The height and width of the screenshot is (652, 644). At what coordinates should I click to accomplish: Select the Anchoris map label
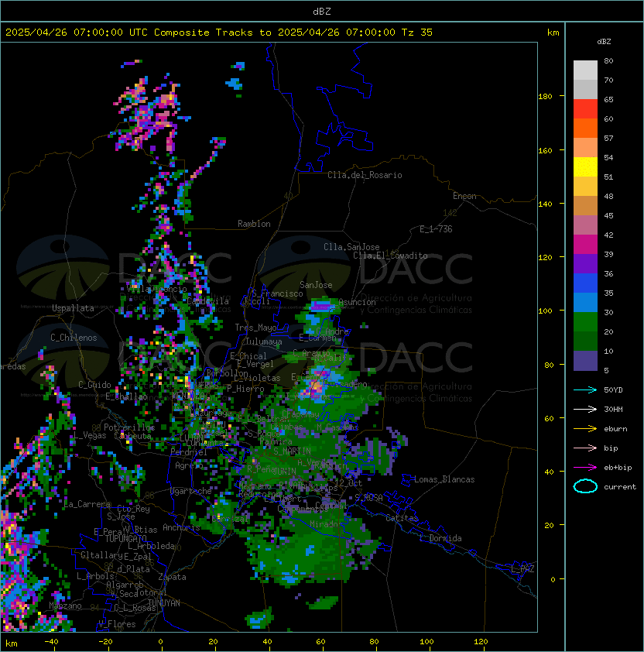tap(181, 527)
